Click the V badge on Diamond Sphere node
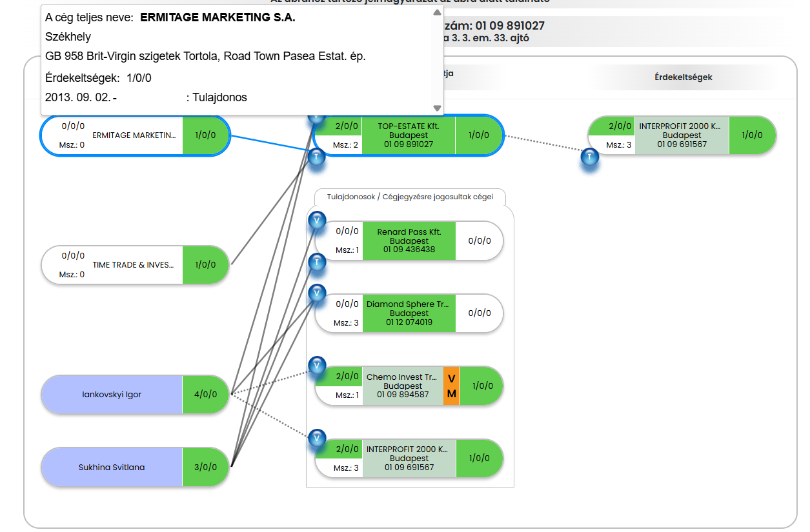This screenshot has height=532, width=810. tap(316, 293)
